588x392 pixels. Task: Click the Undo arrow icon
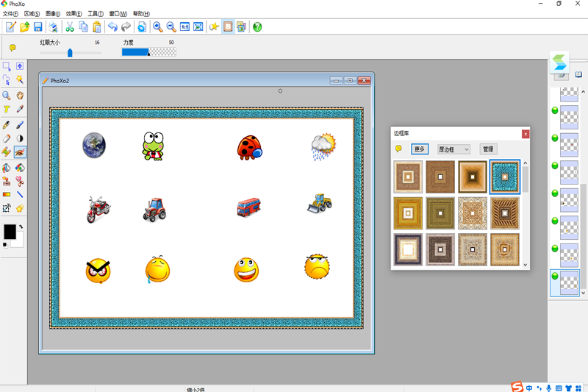click(112, 27)
